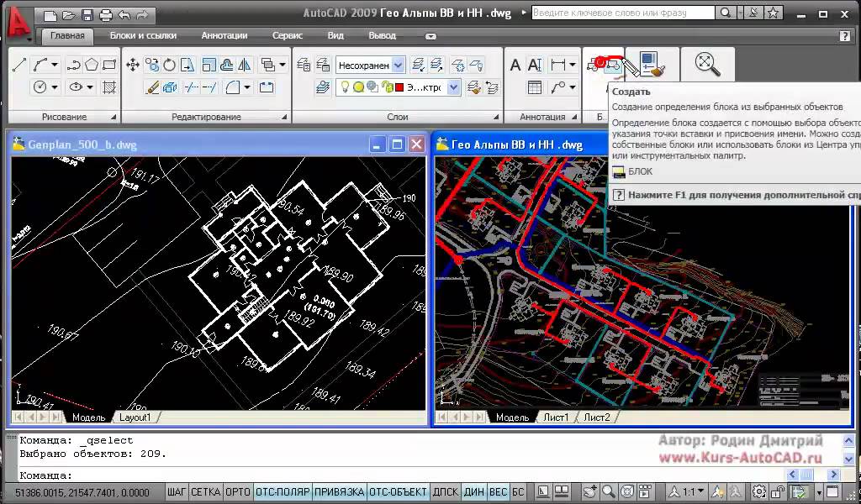Click the AutoCAD application menu button

point(19,24)
